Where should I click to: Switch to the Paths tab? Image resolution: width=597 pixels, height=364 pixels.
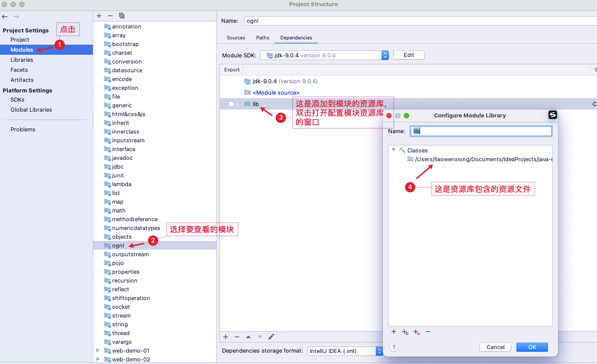[263, 38]
